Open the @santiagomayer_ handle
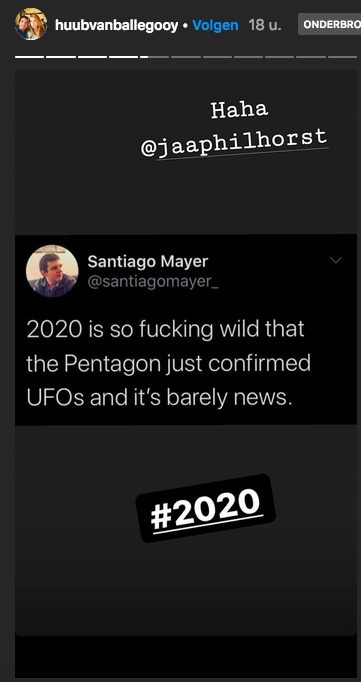The height and width of the screenshot is (682, 361). pyautogui.click(x=153, y=282)
